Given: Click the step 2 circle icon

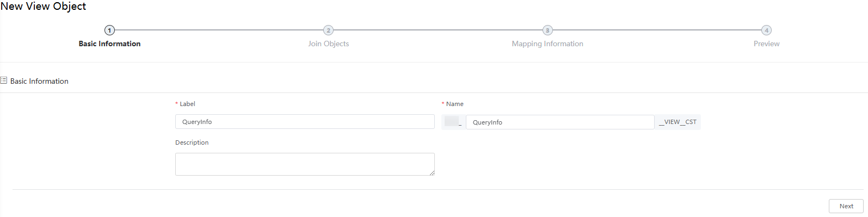Looking at the screenshot, I should tap(328, 30).
